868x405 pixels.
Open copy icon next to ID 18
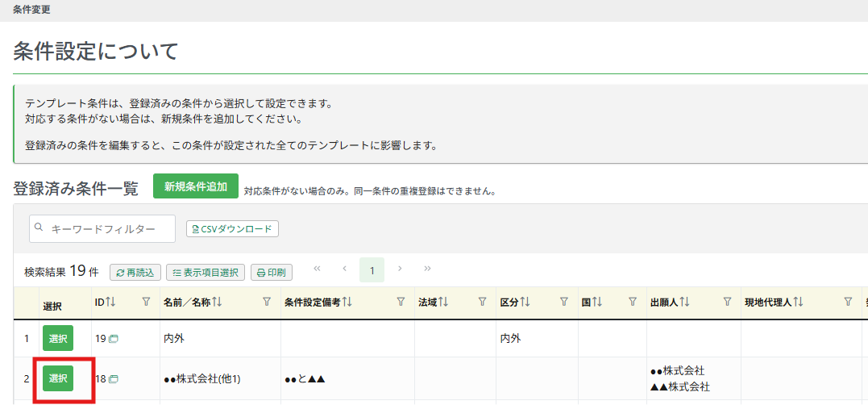click(114, 379)
